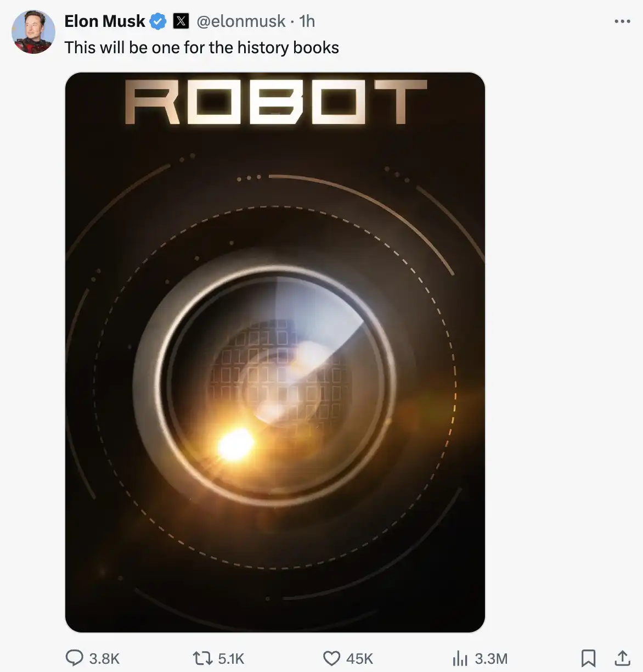The height and width of the screenshot is (672, 643).
Task: Click the tweet text about history books
Action: tap(201, 48)
